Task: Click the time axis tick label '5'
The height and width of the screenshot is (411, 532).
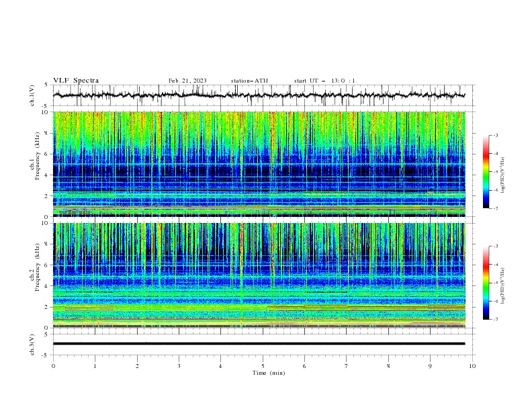Action: [x=263, y=366]
